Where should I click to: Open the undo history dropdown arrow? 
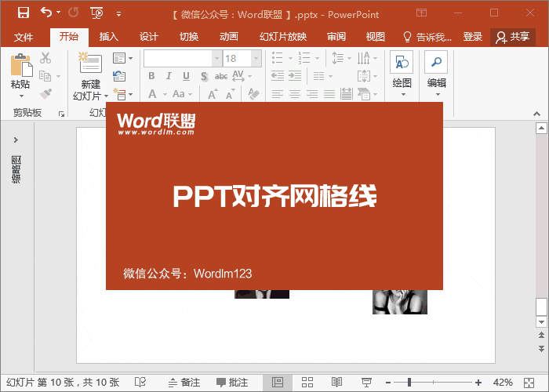click(x=59, y=13)
